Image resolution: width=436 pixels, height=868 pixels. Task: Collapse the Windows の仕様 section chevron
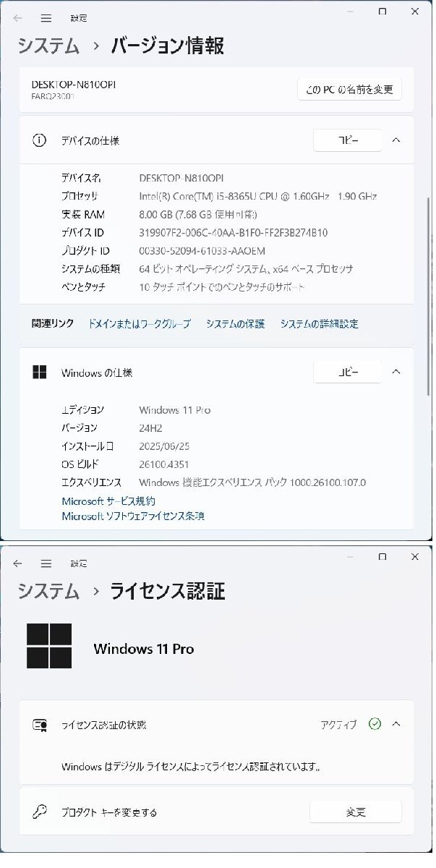point(396,372)
